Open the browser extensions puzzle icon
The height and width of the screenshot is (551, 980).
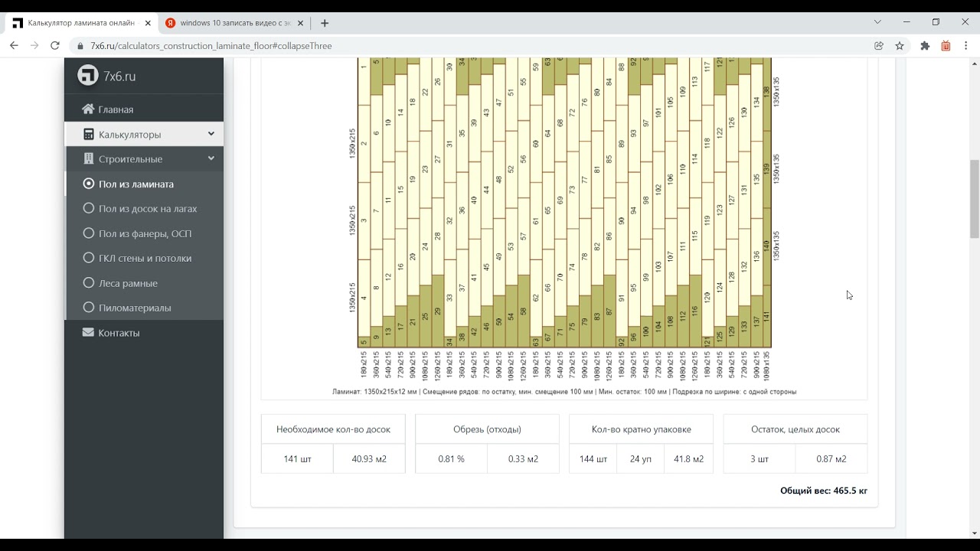[925, 46]
